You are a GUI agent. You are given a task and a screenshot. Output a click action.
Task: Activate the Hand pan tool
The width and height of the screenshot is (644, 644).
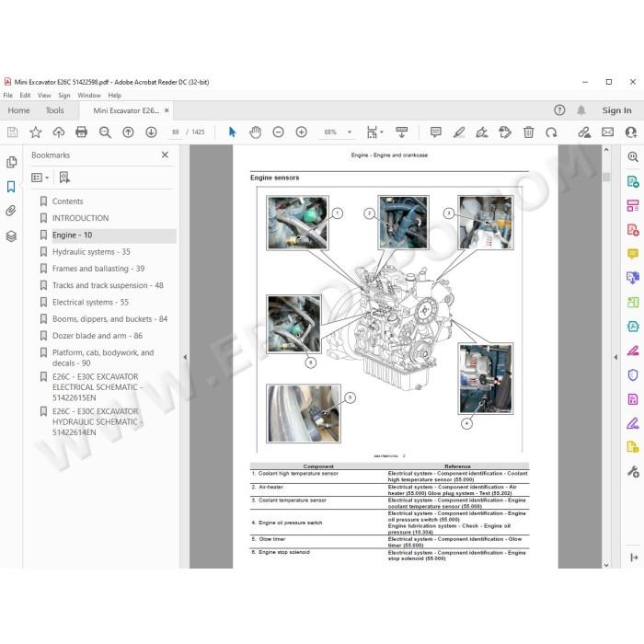coord(255,132)
